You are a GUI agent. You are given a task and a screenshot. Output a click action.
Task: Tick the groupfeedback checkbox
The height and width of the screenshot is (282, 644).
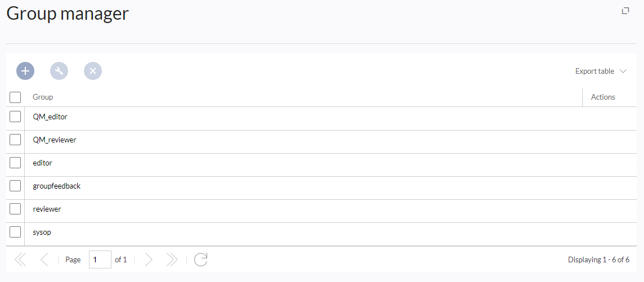point(15,186)
